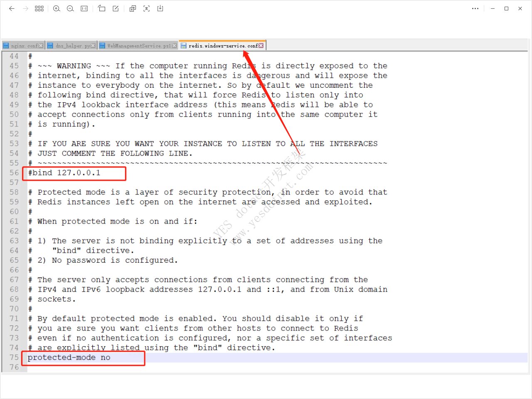Image resolution: width=532 pixels, height=399 pixels.
Task: Close the dns_helper.py tab
Action: pos(93,46)
